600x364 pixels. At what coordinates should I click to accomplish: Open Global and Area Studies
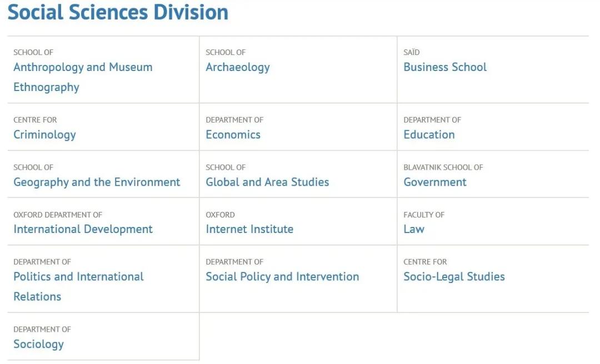(x=267, y=183)
